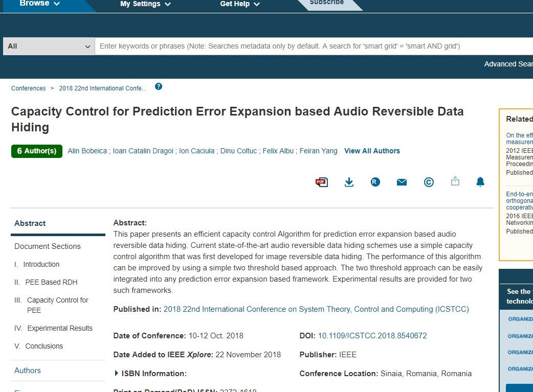Click the copyright permissions icon

tap(429, 182)
